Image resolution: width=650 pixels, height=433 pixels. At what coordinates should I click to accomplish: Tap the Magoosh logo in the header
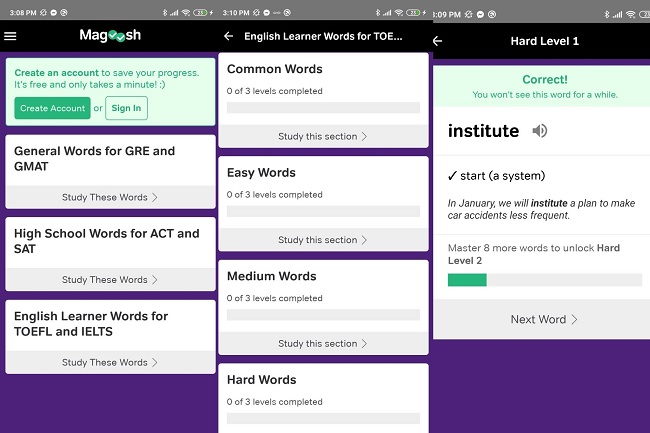[x=110, y=36]
